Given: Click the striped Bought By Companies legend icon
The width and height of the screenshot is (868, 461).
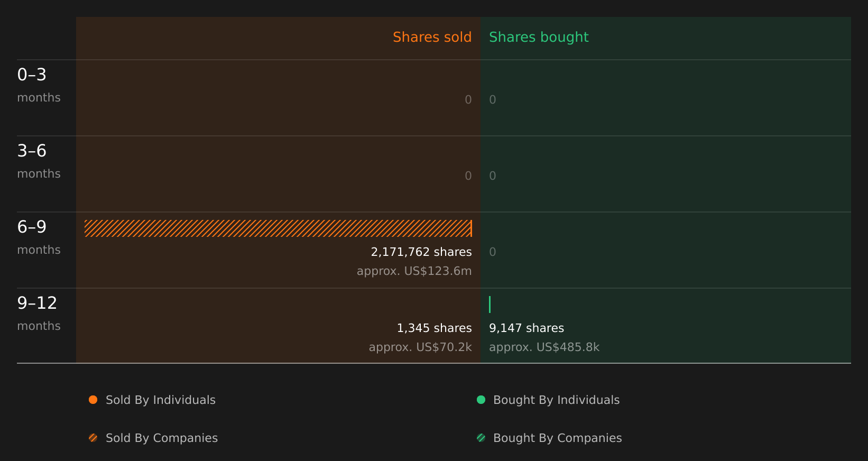Looking at the screenshot, I should [x=481, y=438].
